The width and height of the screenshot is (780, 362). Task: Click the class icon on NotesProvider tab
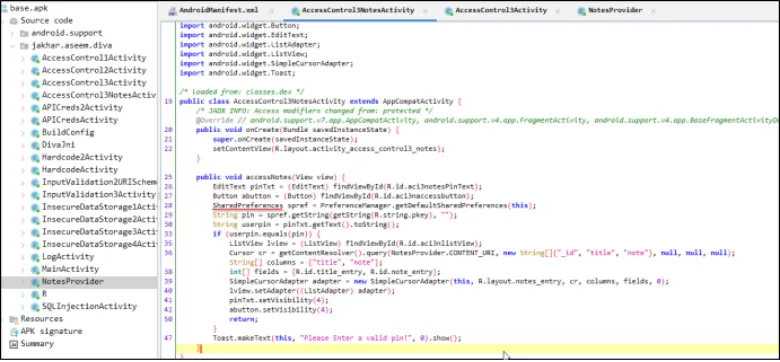point(582,10)
